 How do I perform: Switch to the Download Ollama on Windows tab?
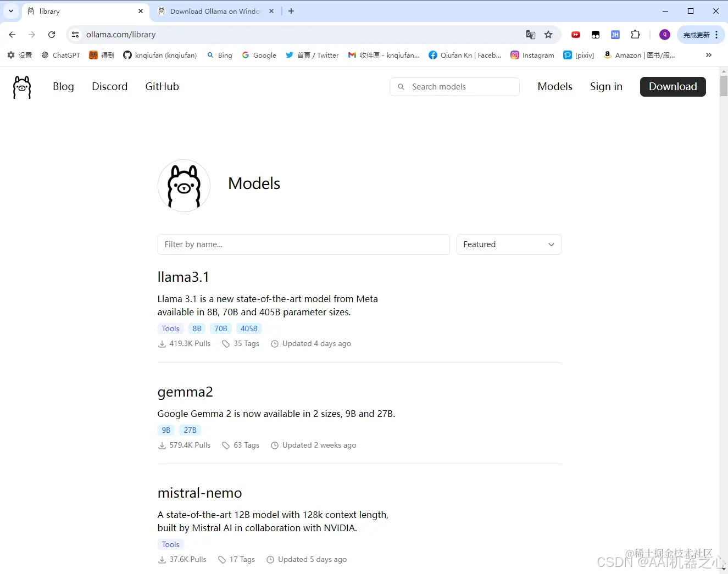(215, 11)
